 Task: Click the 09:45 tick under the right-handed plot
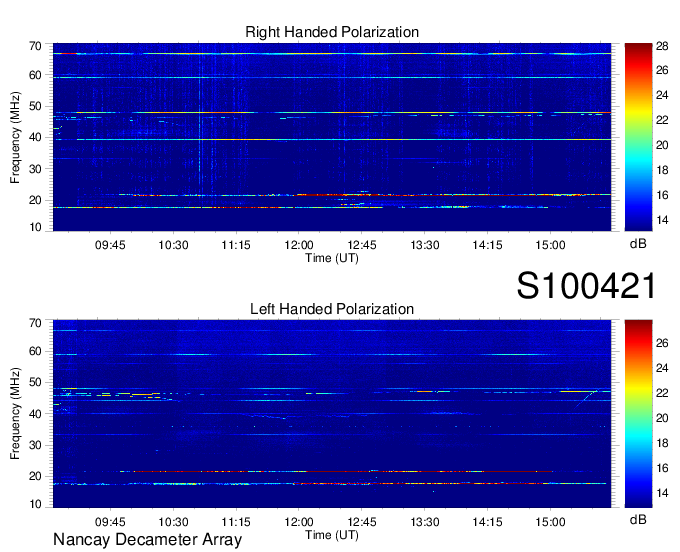pyautogui.click(x=110, y=245)
